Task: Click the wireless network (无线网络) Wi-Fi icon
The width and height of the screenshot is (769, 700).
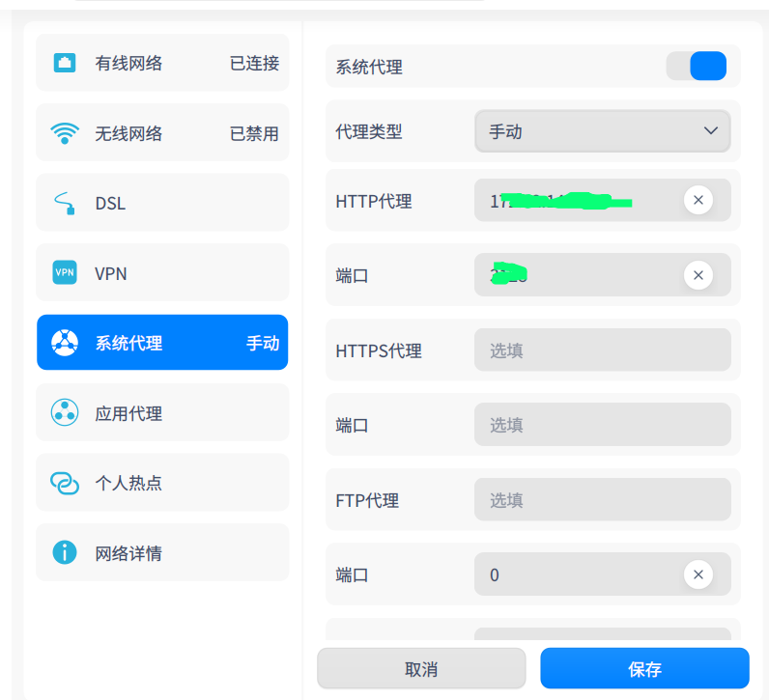Action: [65, 133]
